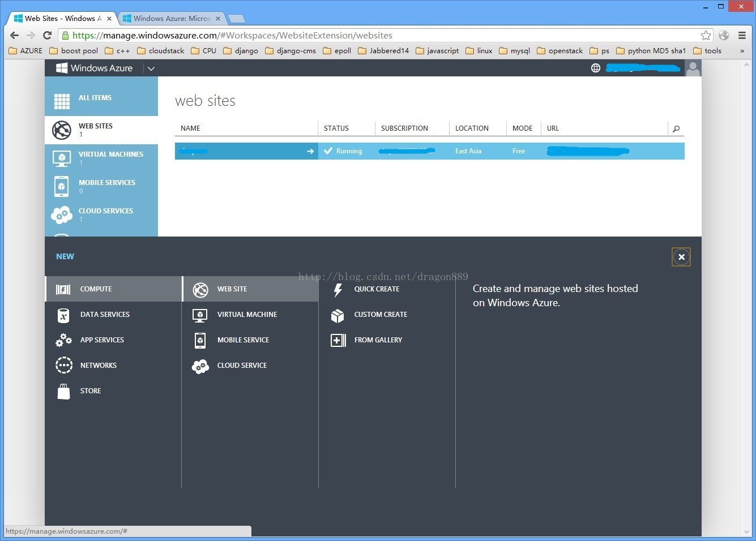Click the Custom Create box icon
Viewport: 756px width, 541px height.
[338, 315]
